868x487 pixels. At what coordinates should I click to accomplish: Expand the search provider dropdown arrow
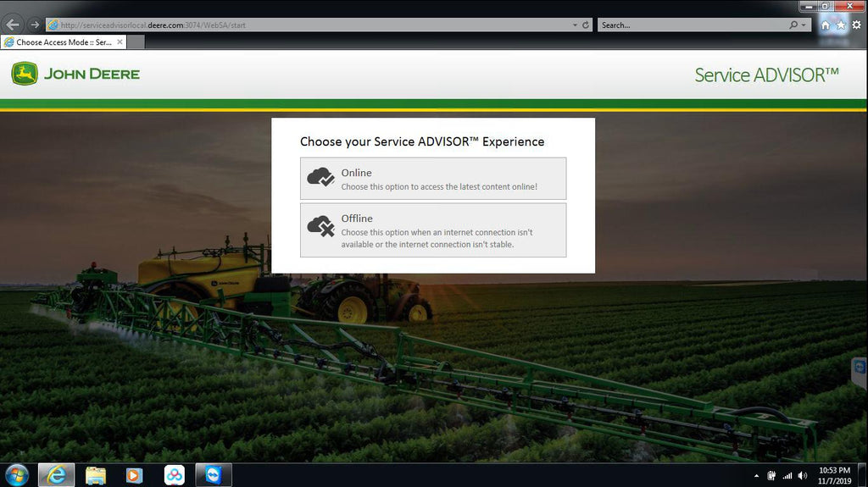804,25
